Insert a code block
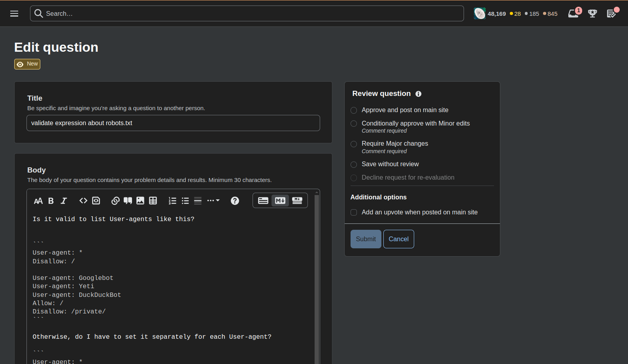Image resolution: width=628 pixels, height=364 pixels. [96, 201]
